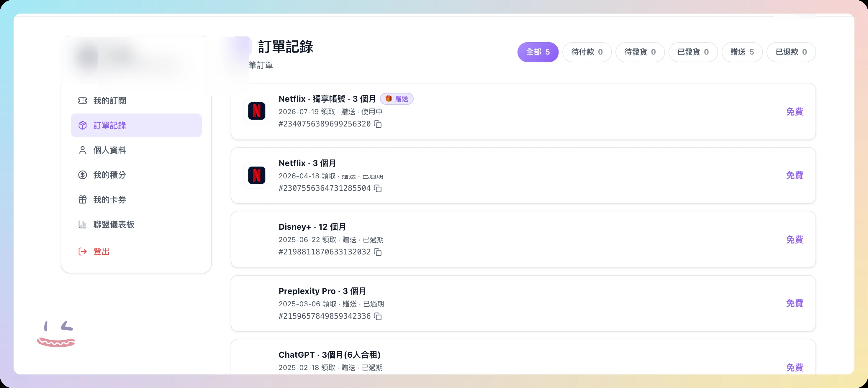Screen dimensions: 868x388
Task: Copy order number #2307556364731285504
Action: point(378,189)
